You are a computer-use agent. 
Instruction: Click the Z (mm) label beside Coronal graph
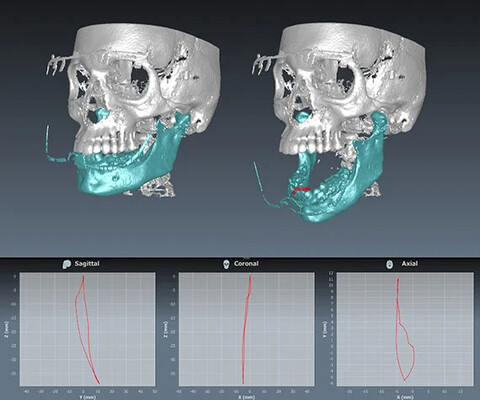coord(166,328)
